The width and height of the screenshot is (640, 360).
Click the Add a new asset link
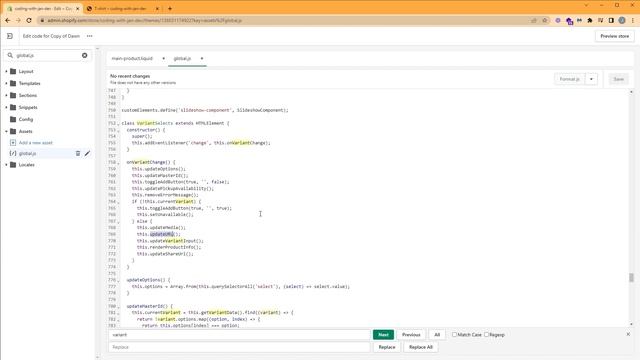click(36, 143)
